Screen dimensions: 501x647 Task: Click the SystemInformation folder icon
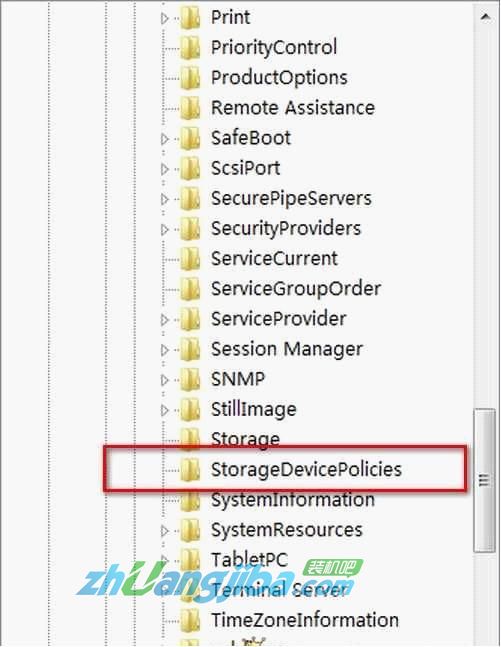click(190, 500)
